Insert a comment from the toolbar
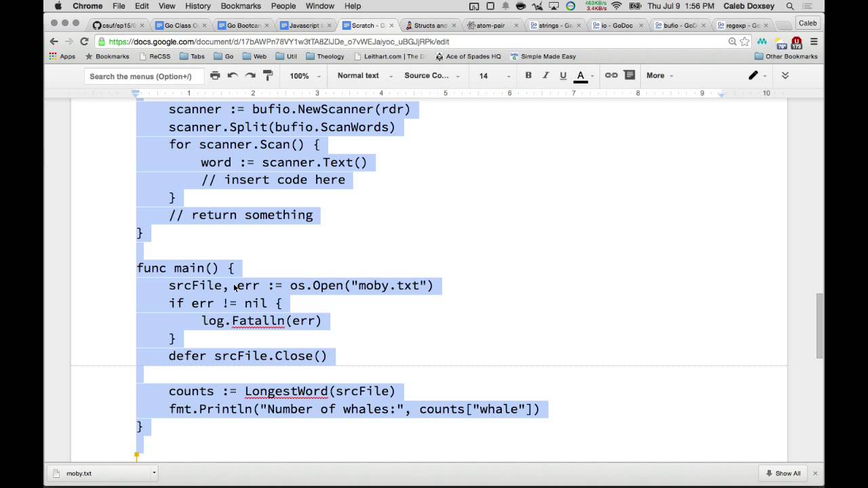Image resolution: width=868 pixels, height=488 pixels. point(629,75)
